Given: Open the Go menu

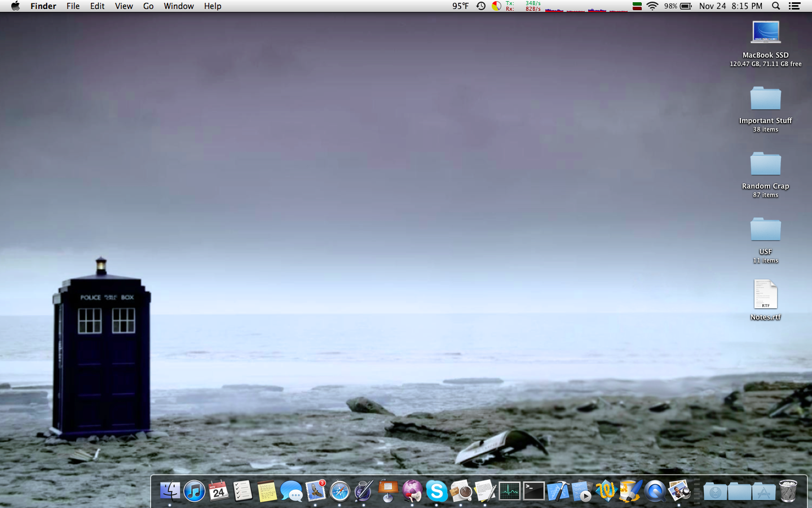Looking at the screenshot, I should click(148, 6).
